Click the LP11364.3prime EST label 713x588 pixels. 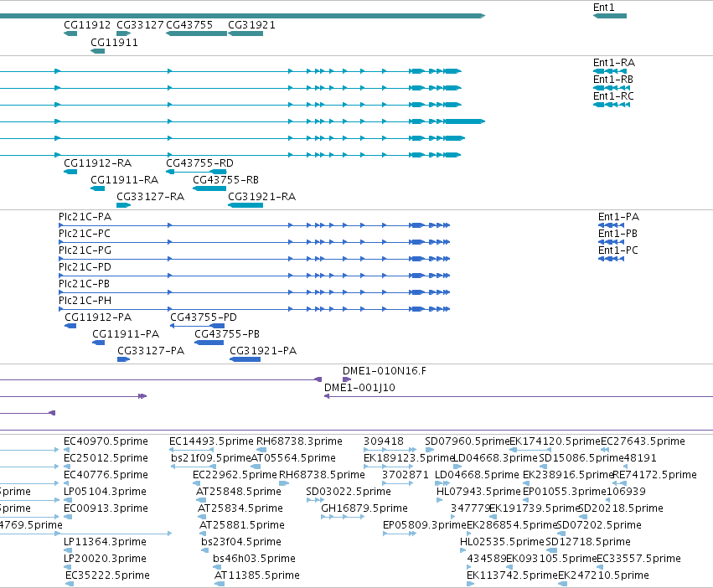(105, 543)
